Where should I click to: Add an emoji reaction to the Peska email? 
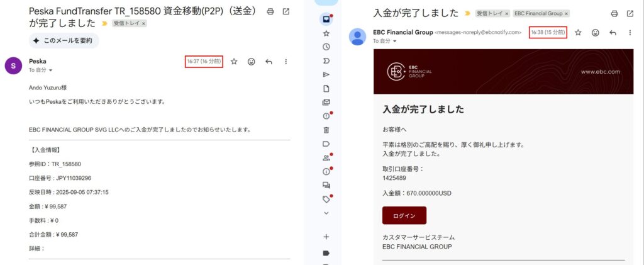(252, 62)
